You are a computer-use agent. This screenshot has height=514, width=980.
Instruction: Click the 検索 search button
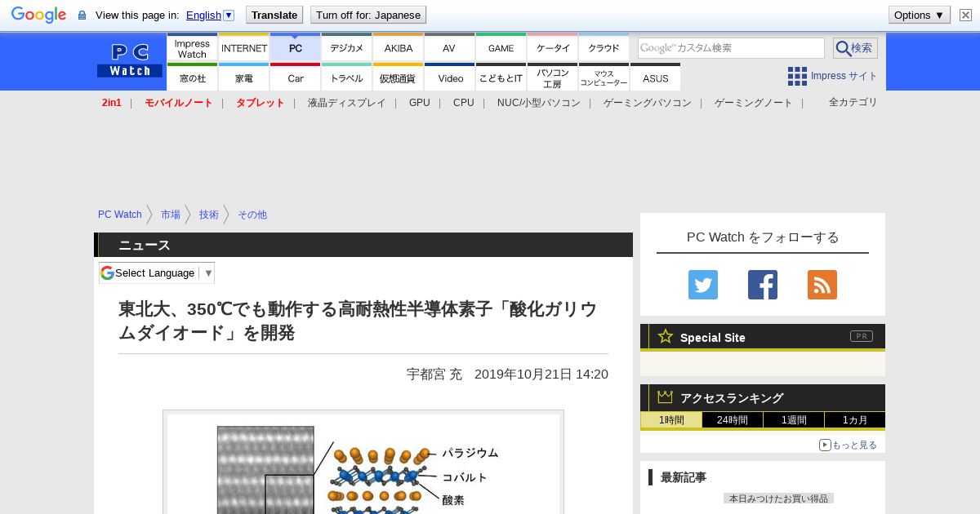(855, 48)
